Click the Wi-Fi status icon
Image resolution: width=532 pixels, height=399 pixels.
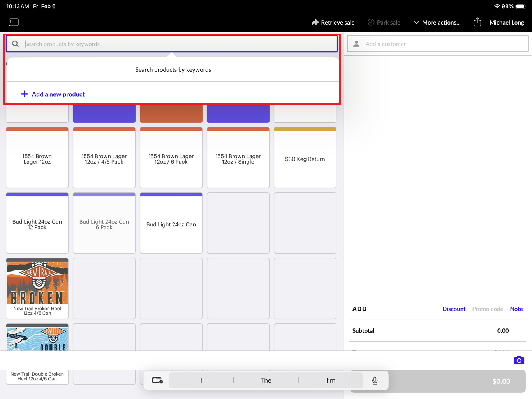[497, 6]
